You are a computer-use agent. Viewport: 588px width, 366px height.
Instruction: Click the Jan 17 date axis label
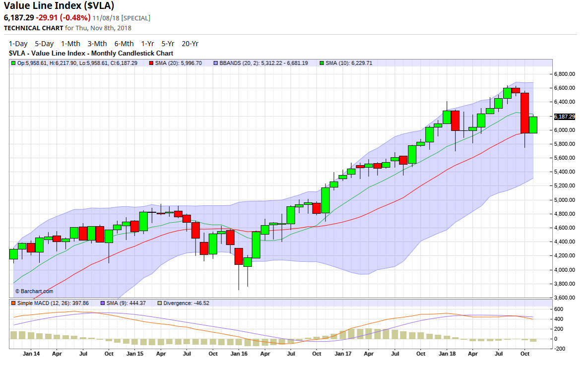pos(343,354)
